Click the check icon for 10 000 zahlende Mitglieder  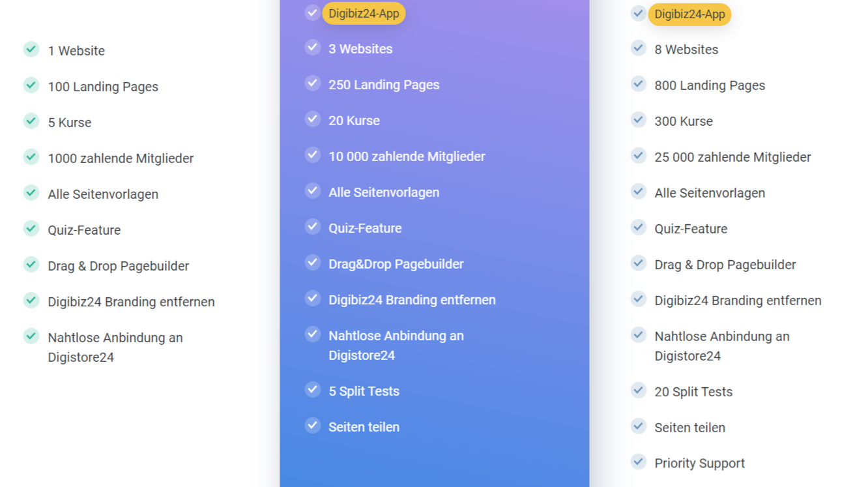(x=313, y=155)
